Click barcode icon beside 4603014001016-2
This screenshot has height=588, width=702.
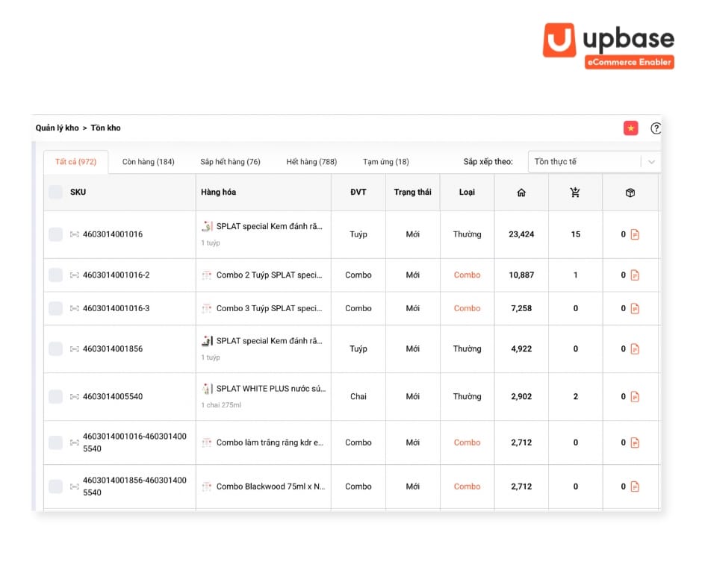tap(75, 275)
